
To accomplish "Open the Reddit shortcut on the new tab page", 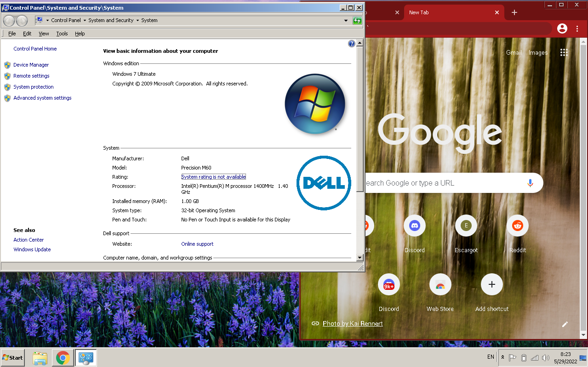I will 517,226.
